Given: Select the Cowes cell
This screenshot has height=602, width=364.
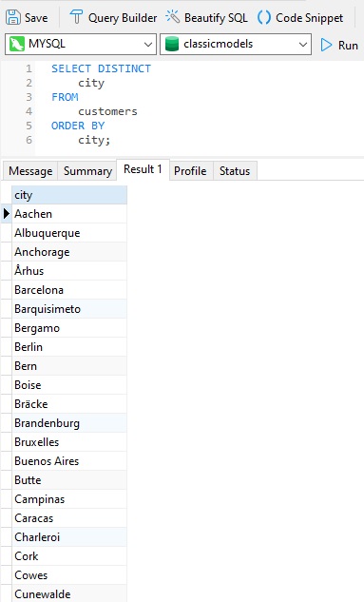Looking at the screenshot, I should coord(69,575).
